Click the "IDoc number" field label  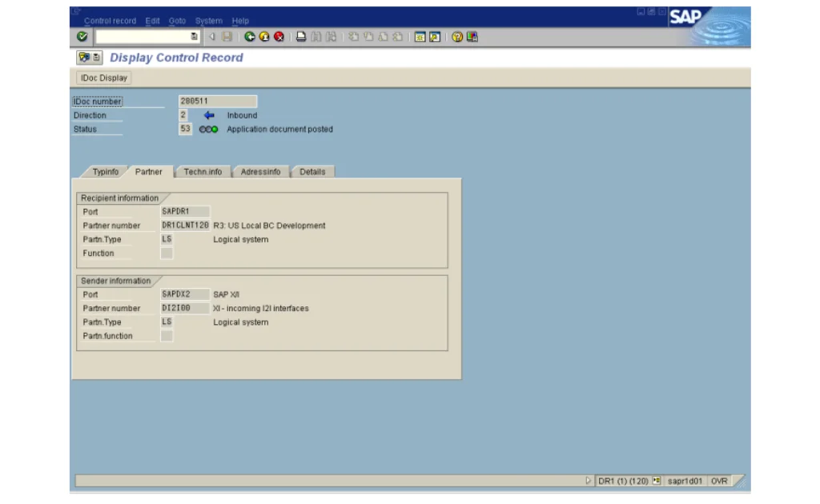tap(97, 102)
